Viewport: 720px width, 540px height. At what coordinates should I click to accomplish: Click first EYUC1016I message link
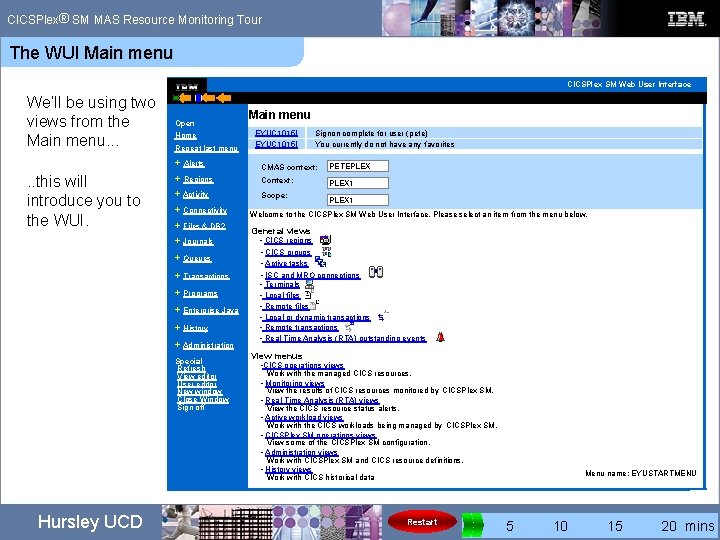click(x=276, y=133)
